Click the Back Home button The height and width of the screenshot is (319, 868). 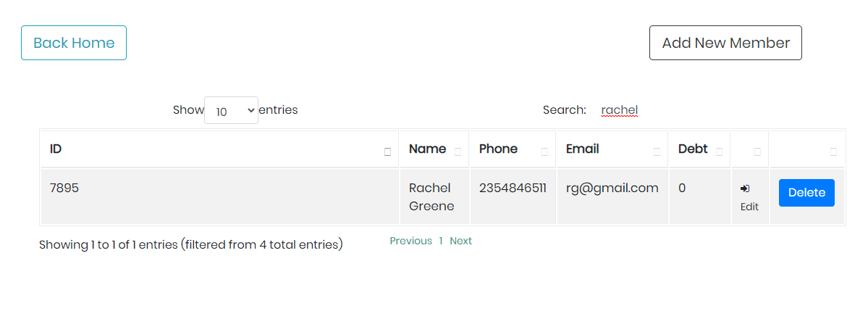(74, 43)
